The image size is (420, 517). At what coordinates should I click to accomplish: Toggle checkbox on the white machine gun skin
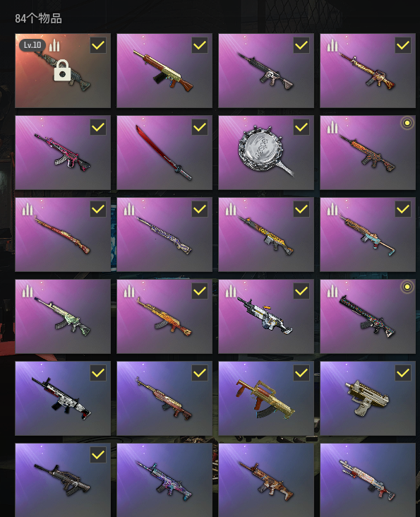(x=301, y=291)
